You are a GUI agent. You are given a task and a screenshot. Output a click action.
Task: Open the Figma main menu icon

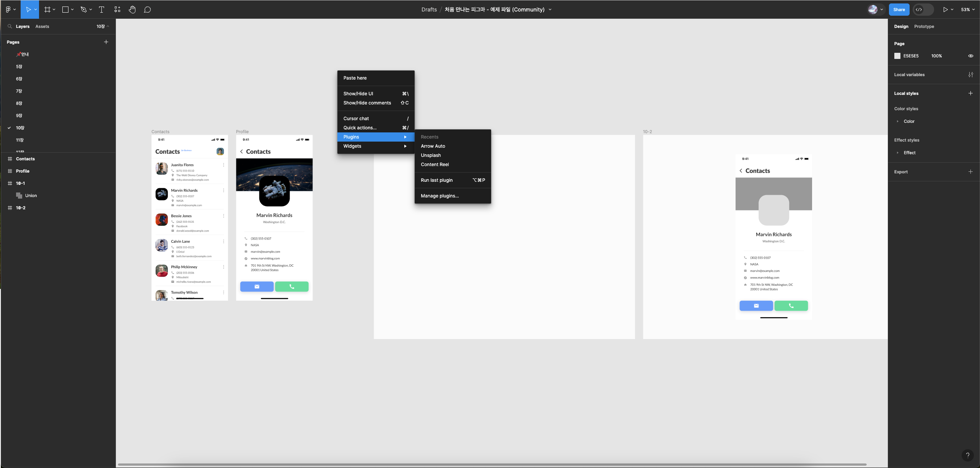pos(8,10)
